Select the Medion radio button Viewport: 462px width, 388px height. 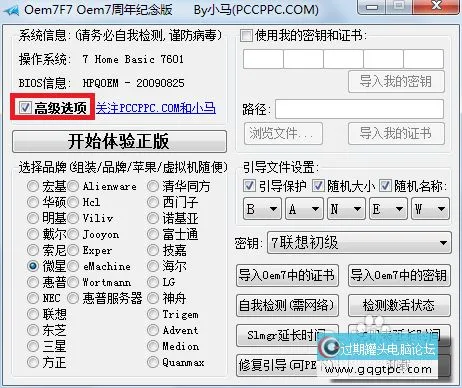point(153,346)
